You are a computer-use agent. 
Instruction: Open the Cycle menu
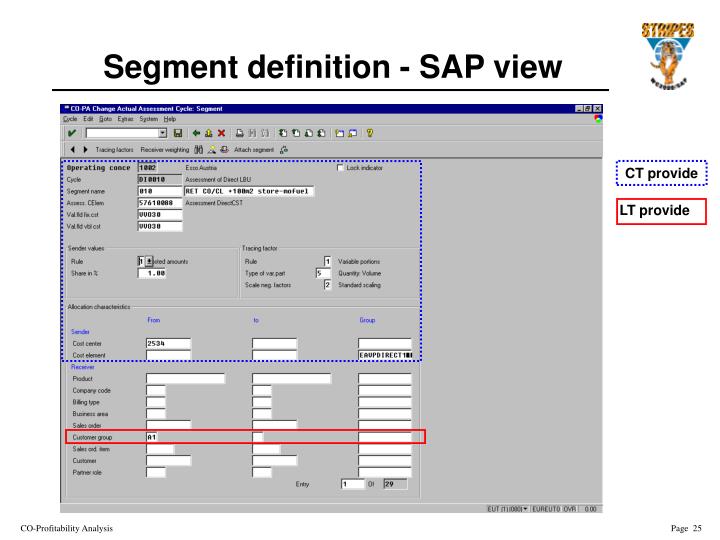point(70,119)
